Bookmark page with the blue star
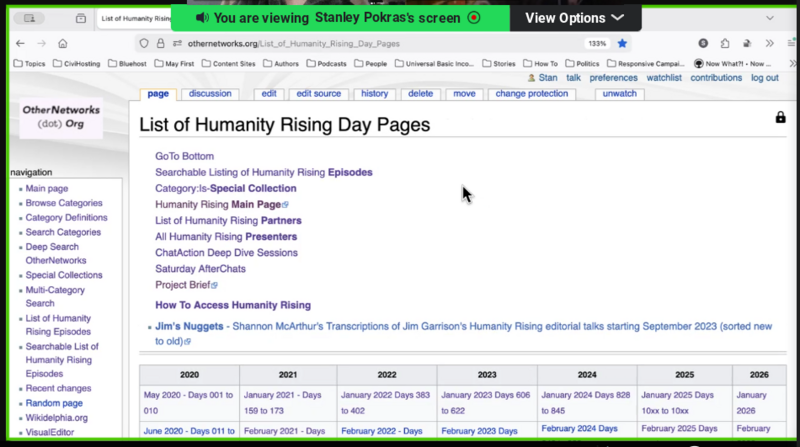 622,44
